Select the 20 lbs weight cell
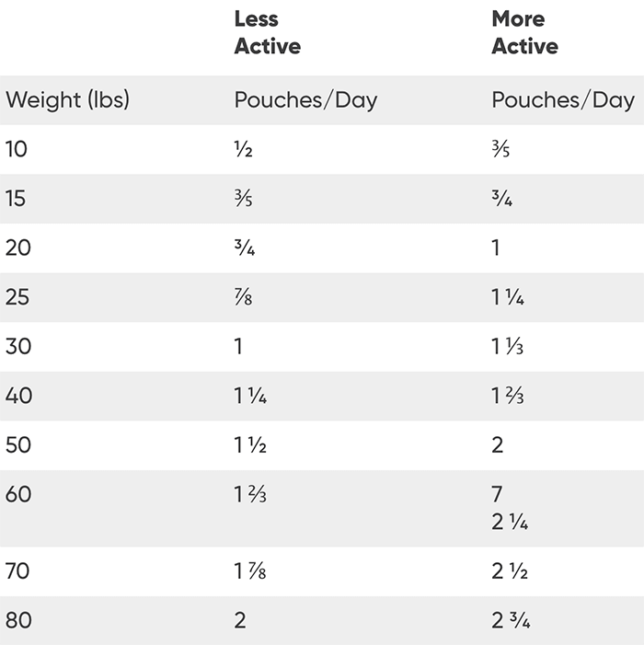The image size is (644, 645). click(18, 248)
